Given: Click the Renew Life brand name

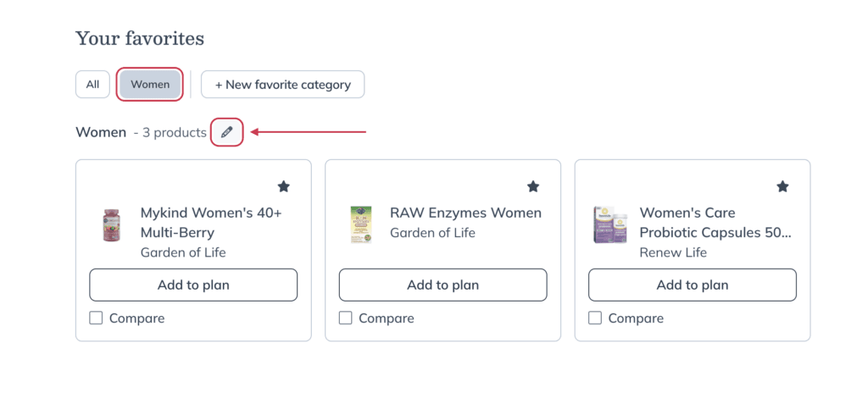Looking at the screenshot, I should (673, 252).
